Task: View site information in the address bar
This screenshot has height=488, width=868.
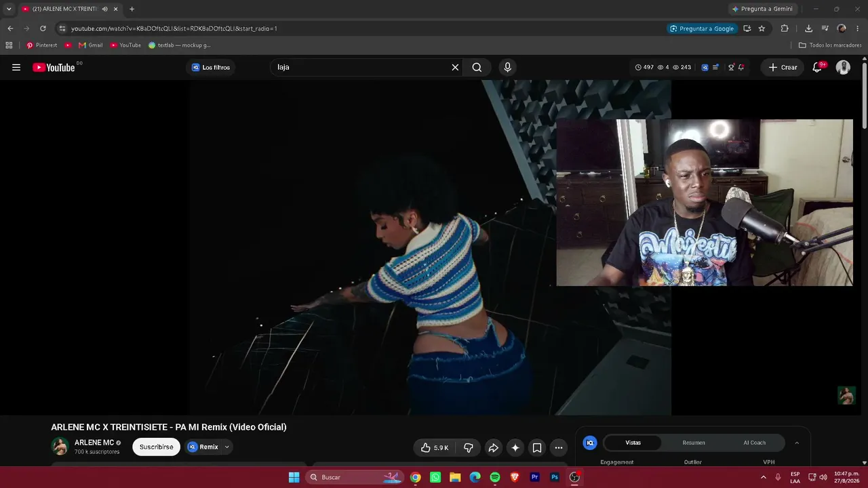Action: 62,28
